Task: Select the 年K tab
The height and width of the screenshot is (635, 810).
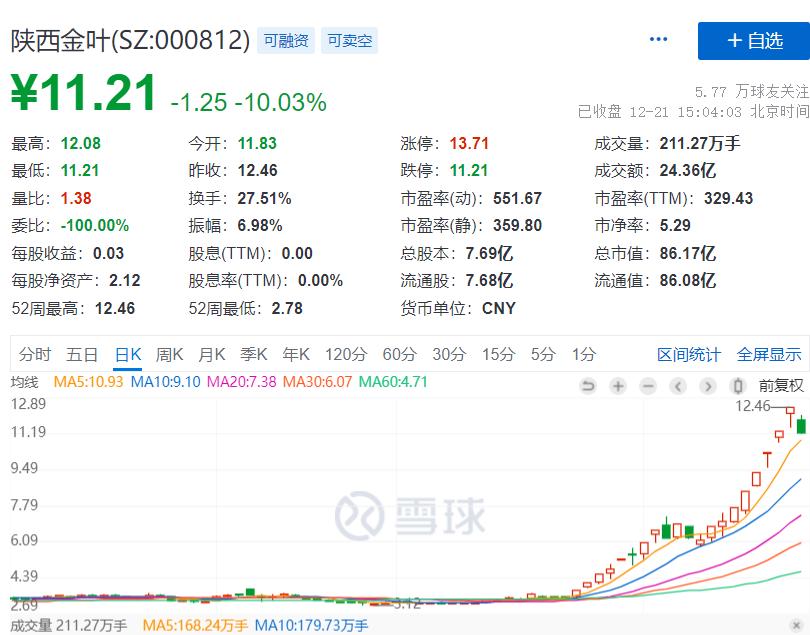Action: (x=295, y=354)
